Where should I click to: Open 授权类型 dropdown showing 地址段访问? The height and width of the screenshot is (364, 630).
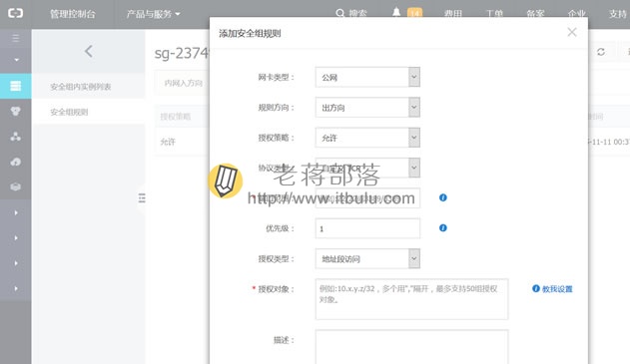click(367, 258)
